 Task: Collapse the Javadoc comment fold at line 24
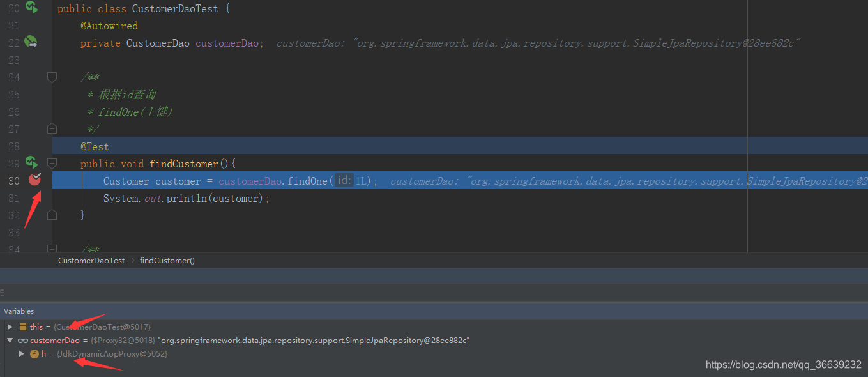click(x=52, y=77)
